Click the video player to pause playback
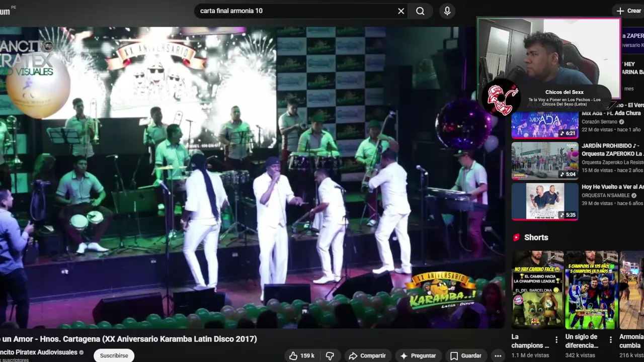 252,177
